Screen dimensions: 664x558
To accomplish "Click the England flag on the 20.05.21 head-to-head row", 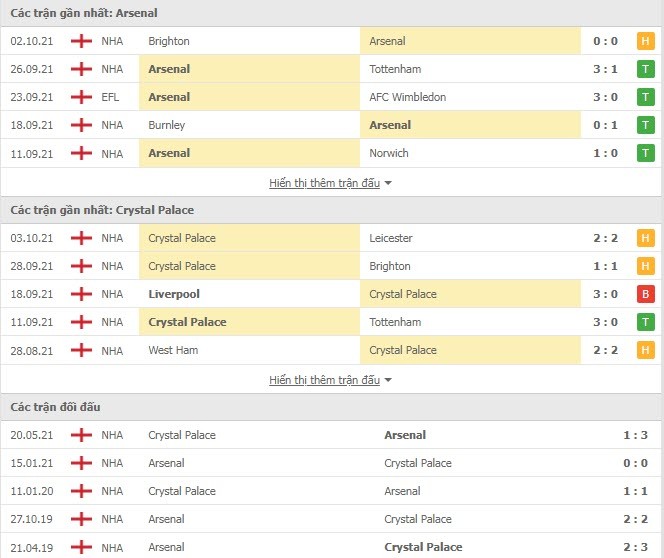I will (x=81, y=435).
